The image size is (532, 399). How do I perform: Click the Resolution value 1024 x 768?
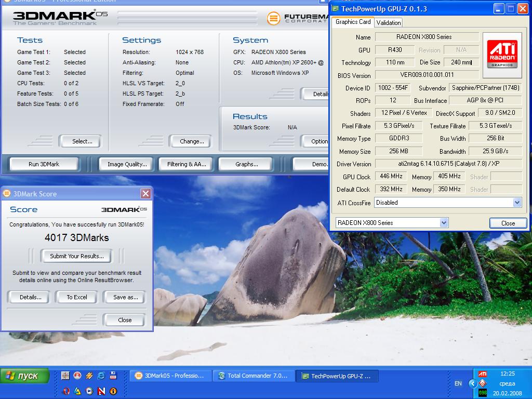click(190, 52)
